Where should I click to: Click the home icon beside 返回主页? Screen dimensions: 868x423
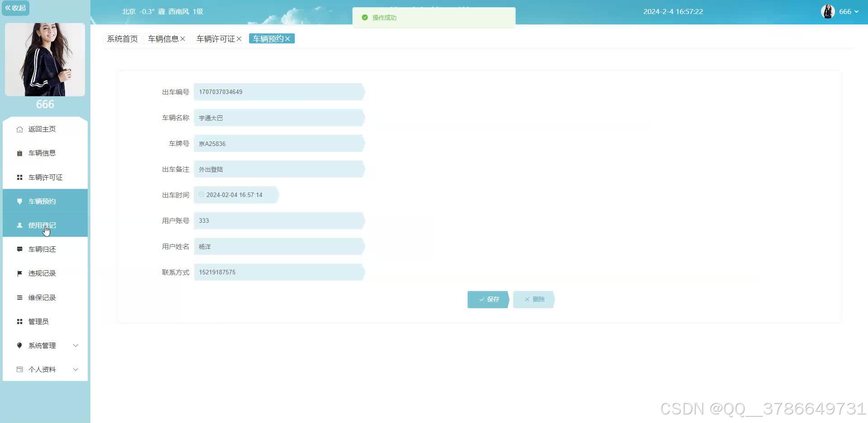(19, 129)
